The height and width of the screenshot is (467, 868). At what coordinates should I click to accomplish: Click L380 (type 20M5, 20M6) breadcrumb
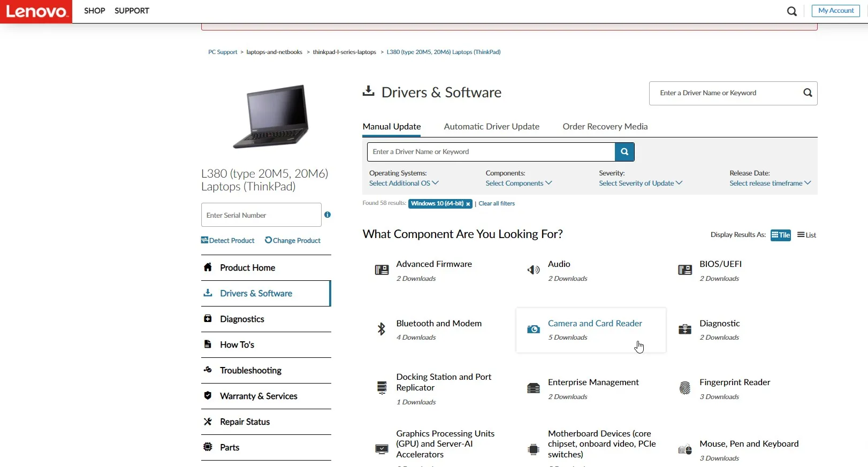click(x=444, y=52)
